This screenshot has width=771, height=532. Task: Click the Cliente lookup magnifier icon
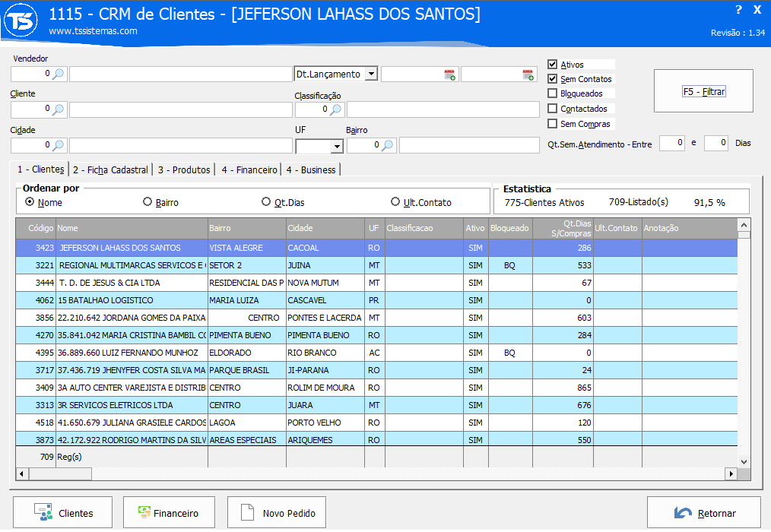click(59, 109)
